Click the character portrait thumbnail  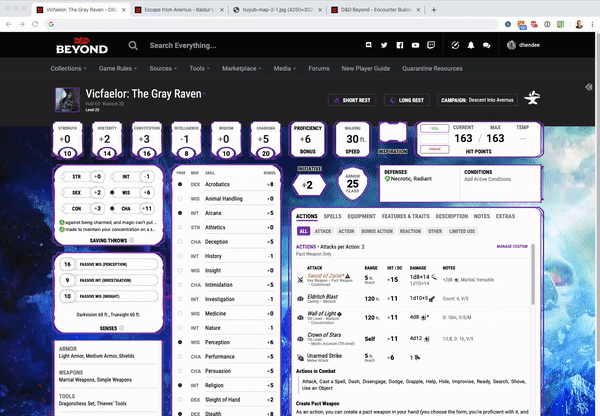pos(67,100)
